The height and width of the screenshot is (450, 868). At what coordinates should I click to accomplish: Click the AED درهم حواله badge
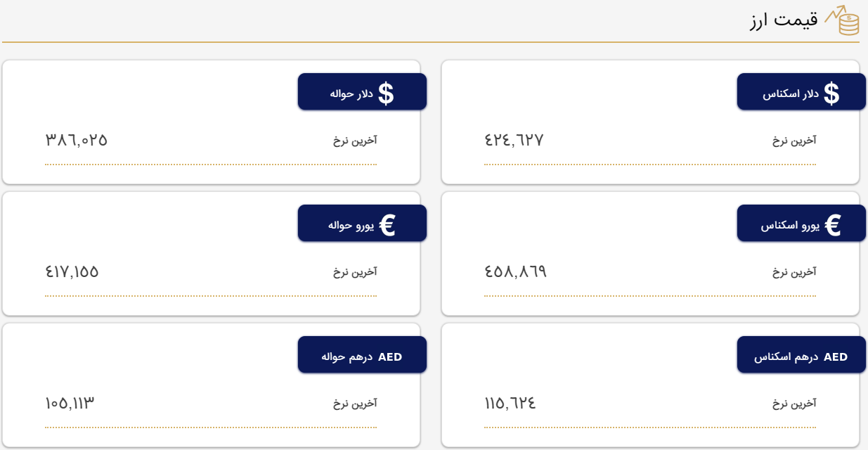click(363, 354)
